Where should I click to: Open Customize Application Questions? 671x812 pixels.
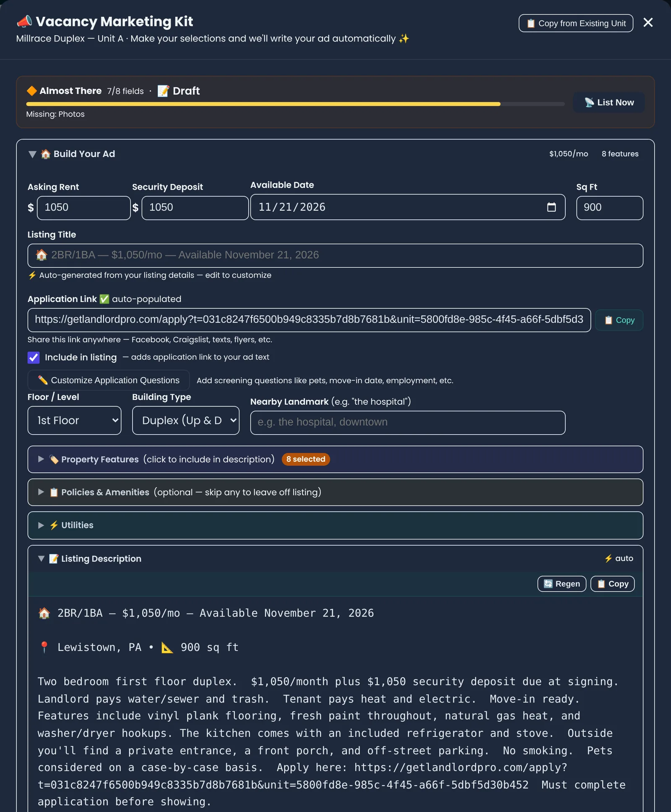click(x=109, y=380)
